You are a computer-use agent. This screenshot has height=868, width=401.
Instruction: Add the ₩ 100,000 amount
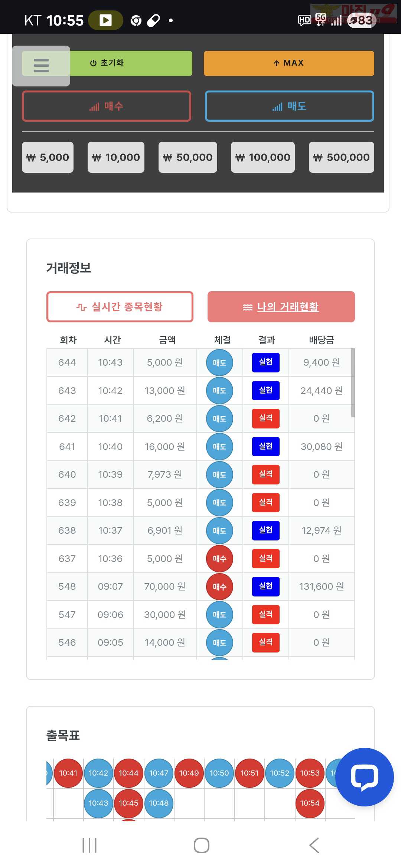263,157
